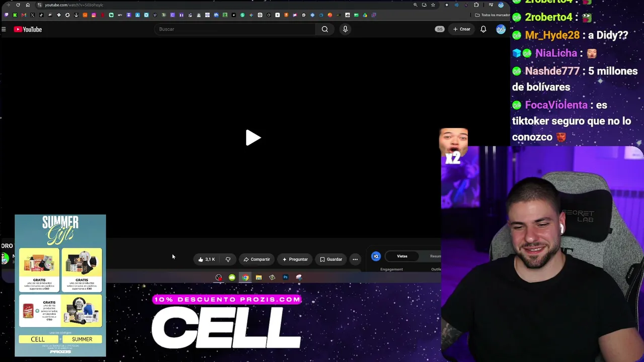644x362 pixels.
Task: Click the browser forward arrow
Action: coord(8,5)
